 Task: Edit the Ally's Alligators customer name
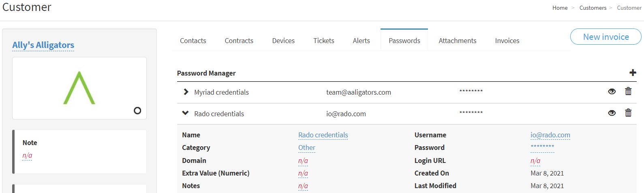(x=43, y=45)
